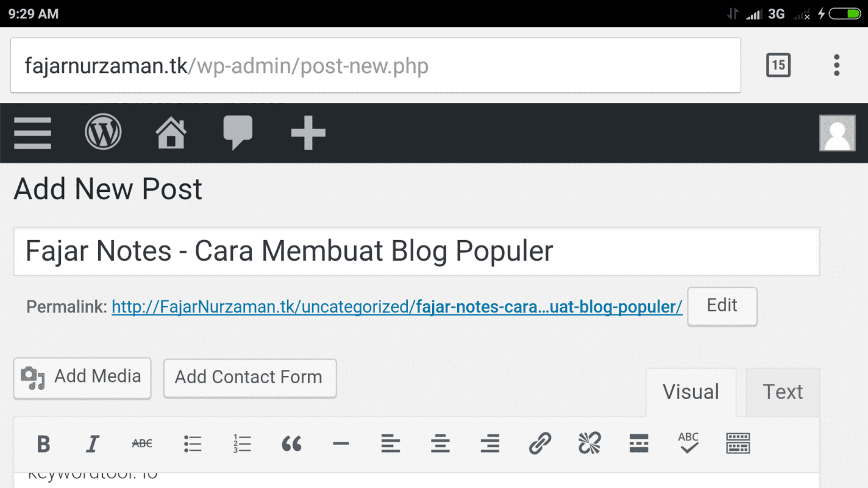868x488 pixels.
Task: Switch to the Text editor tab
Action: tap(783, 392)
